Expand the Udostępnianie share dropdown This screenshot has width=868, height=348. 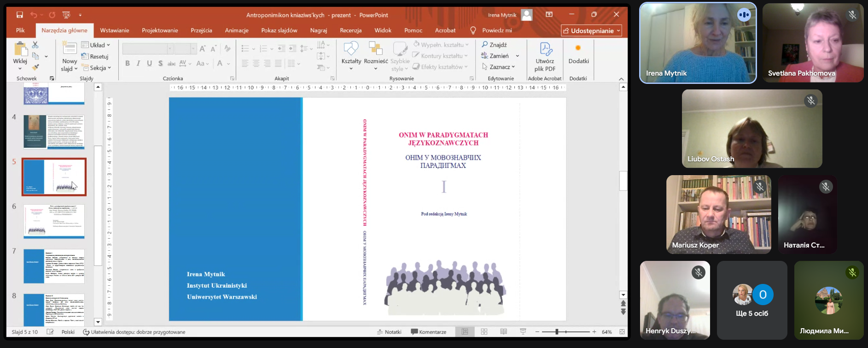618,31
